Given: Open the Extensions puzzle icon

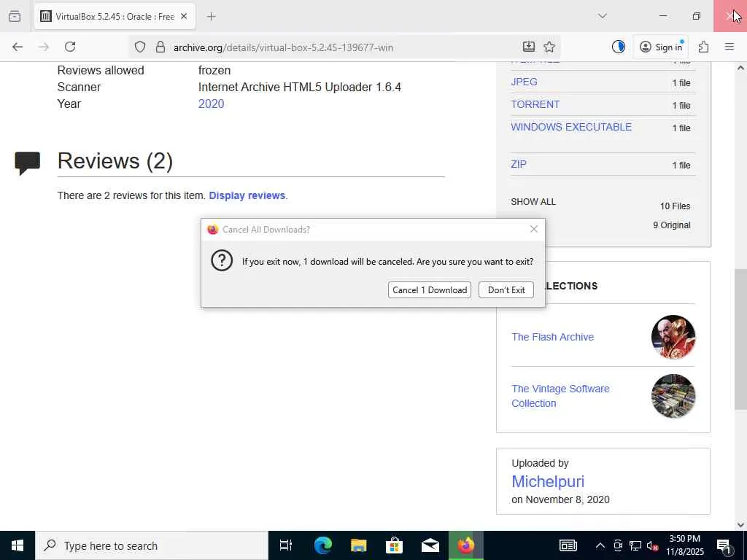Looking at the screenshot, I should [x=703, y=47].
